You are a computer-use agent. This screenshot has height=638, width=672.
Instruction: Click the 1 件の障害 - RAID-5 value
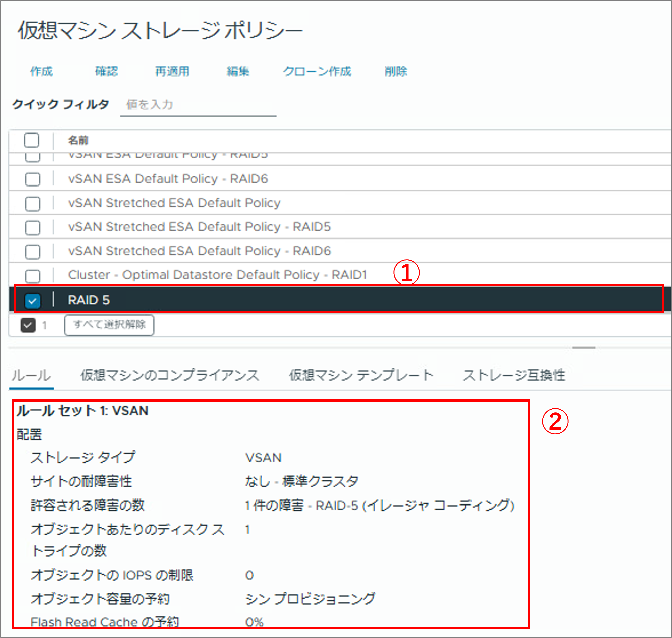(x=380, y=506)
